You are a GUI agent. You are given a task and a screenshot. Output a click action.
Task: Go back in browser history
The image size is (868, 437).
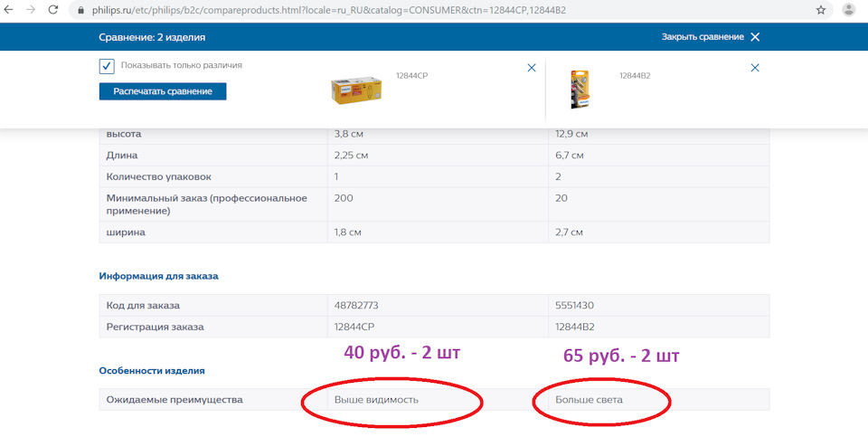[9, 10]
